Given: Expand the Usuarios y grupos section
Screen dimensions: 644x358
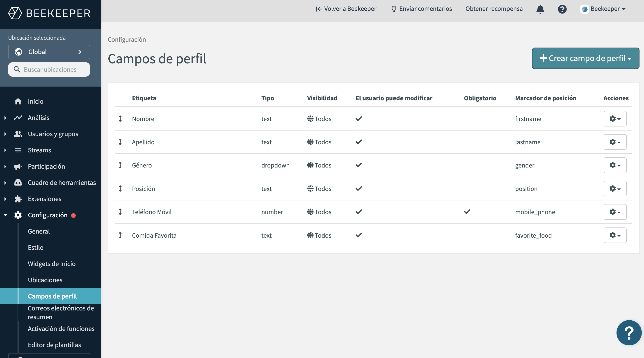Looking at the screenshot, I should [x=53, y=134].
